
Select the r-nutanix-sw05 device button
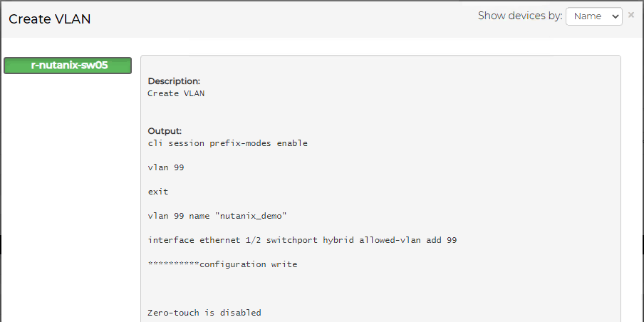(x=68, y=66)
